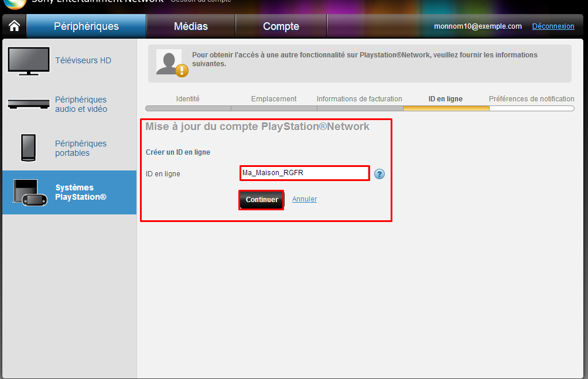
Task: Select the Identité progress step
Action: [188, 98]
